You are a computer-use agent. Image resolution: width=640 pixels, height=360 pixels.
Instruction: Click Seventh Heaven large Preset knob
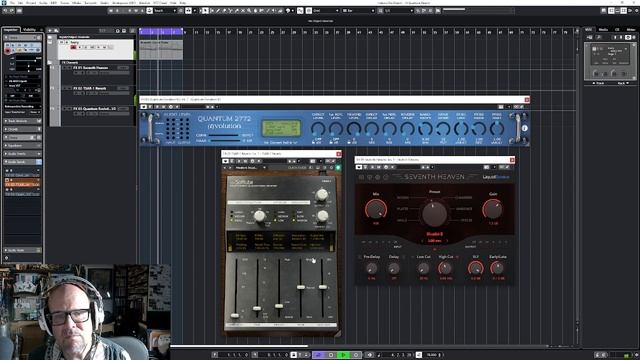pyautogui.click(x=434, y=213)
